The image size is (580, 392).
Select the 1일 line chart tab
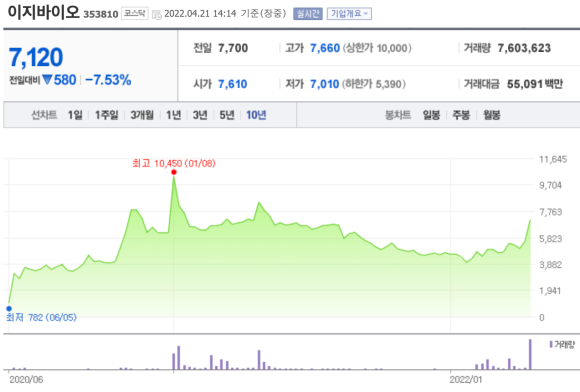(x=75, y=115)
